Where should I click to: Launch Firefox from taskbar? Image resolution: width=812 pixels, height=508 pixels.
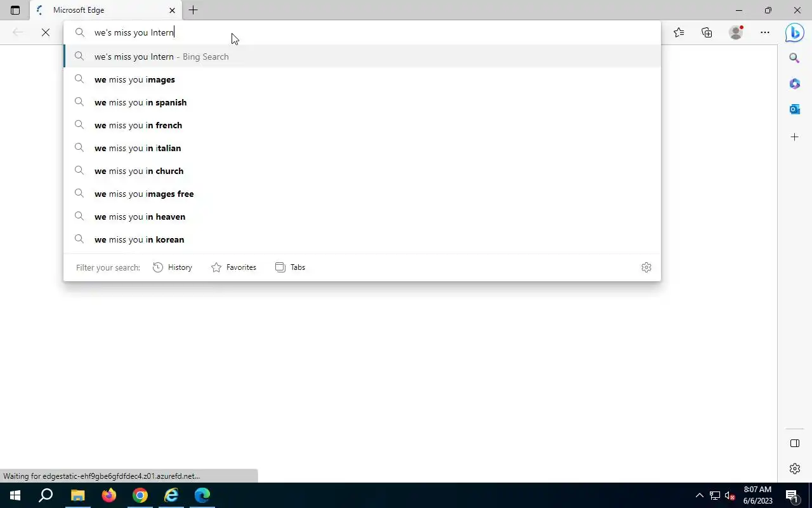click(109, 495)
